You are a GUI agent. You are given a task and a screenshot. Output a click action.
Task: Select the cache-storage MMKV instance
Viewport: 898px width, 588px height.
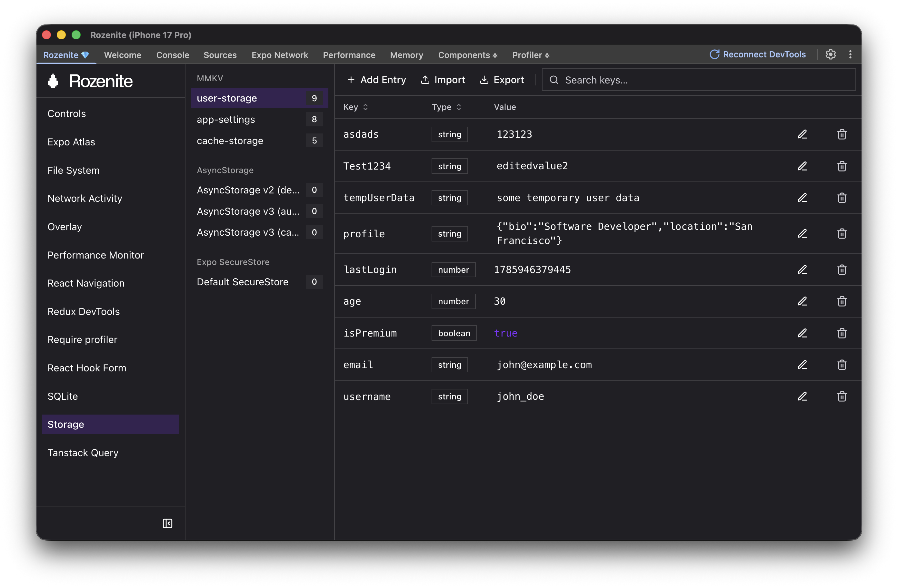click(x=260, y=141)
